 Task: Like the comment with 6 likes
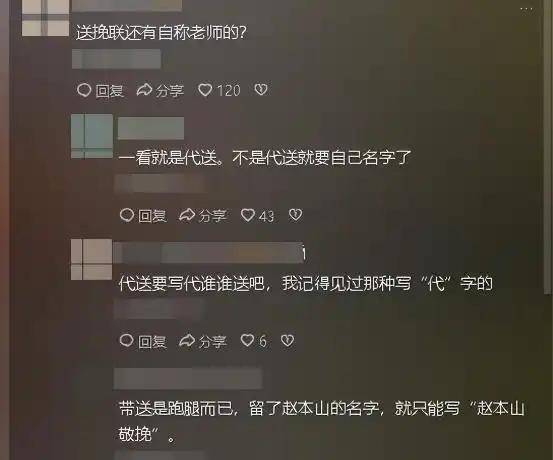254,341
